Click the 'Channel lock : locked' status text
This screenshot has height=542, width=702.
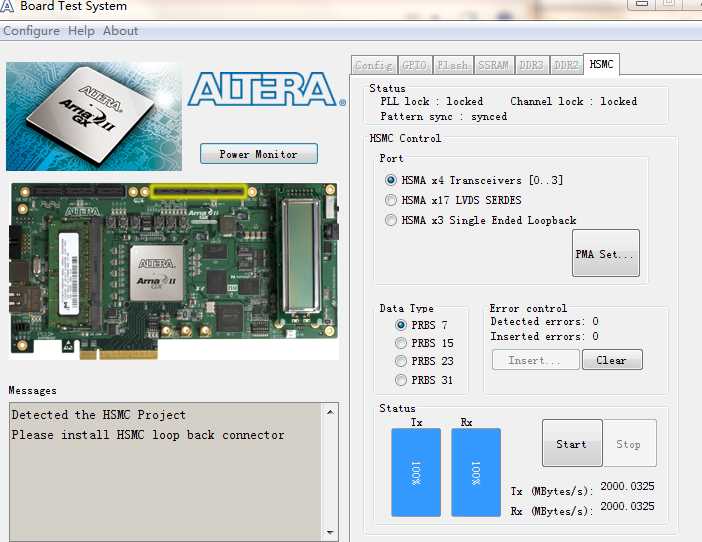coord(574,101)
